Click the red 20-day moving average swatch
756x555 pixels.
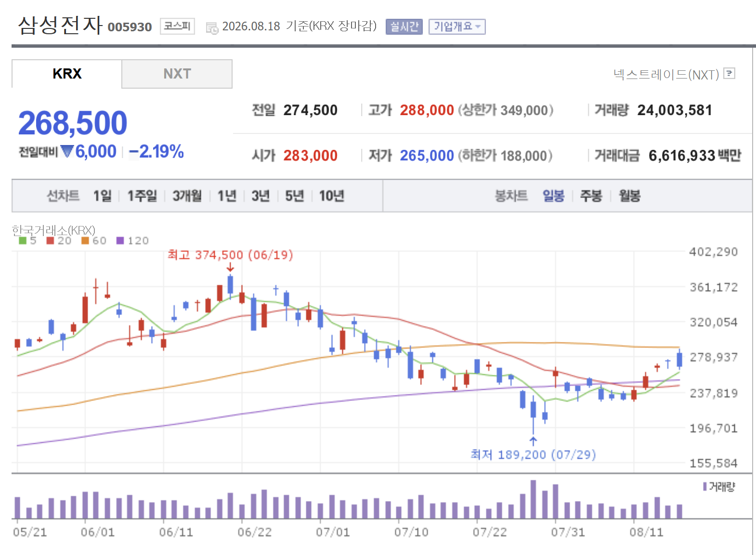[50, 240]
